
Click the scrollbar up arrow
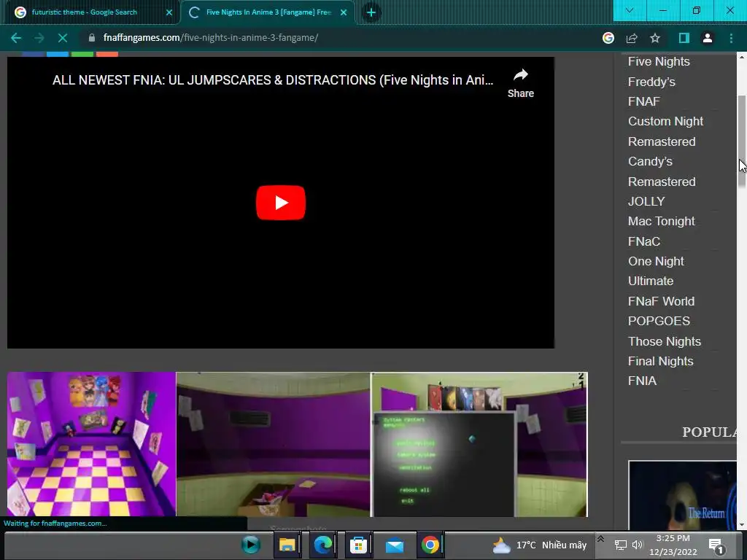[742, 56]
